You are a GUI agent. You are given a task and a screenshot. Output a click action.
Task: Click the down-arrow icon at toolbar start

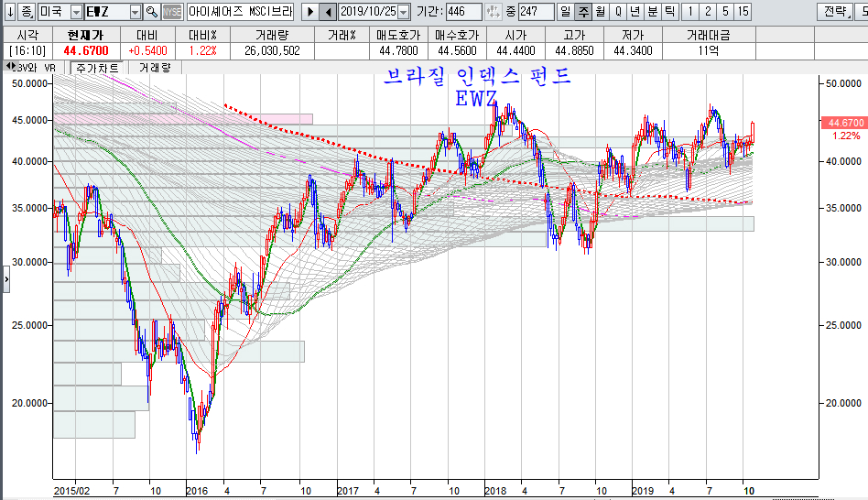tap(8, 12)
